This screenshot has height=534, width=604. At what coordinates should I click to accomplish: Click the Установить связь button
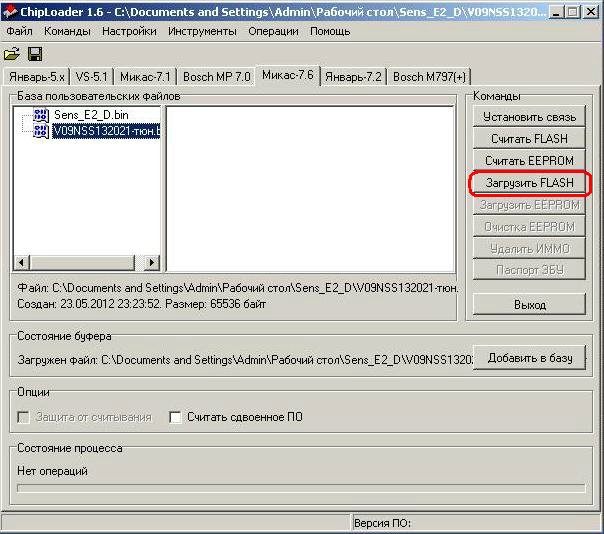click(528, 117)
